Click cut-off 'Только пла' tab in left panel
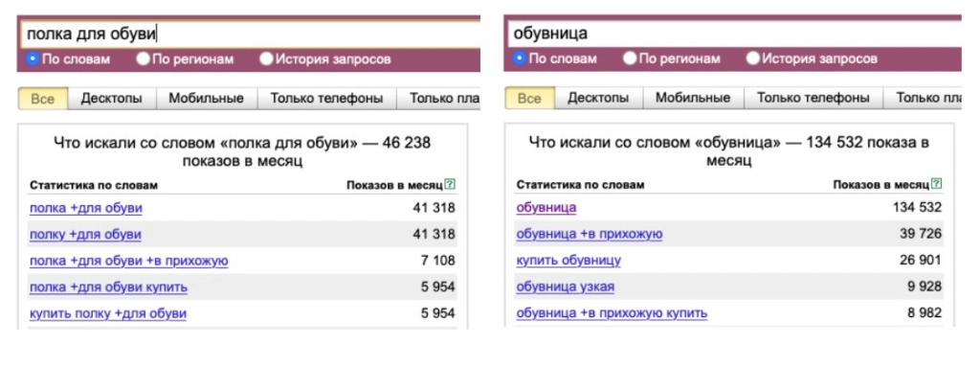The height and width of the screenshot is (368, 980). [438, 99]
